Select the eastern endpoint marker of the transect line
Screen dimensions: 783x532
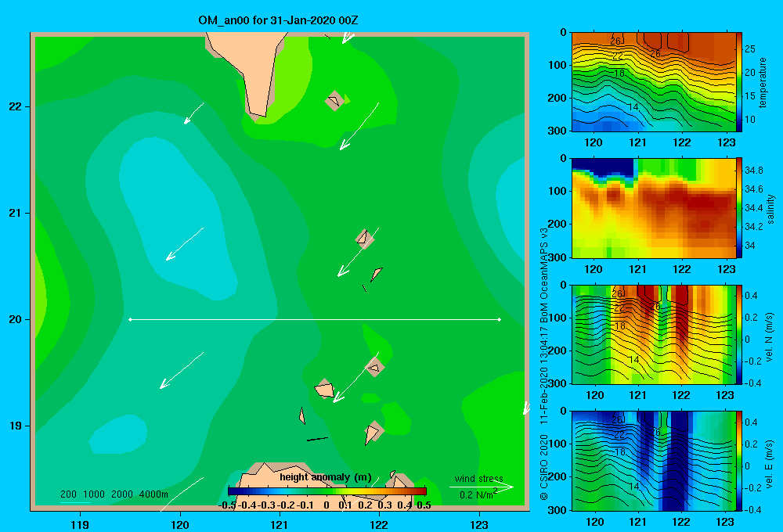(500, 319)
